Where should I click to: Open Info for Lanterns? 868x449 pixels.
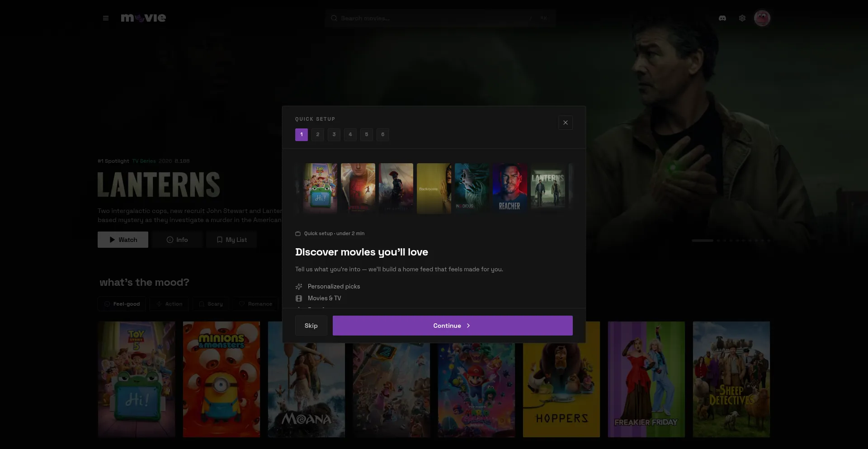(177, 240)
